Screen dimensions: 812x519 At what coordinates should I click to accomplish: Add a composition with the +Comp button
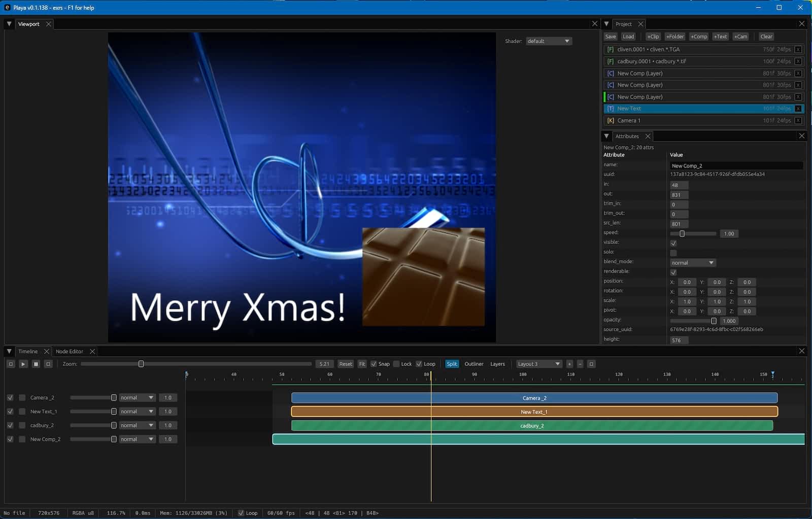(699, 37)
